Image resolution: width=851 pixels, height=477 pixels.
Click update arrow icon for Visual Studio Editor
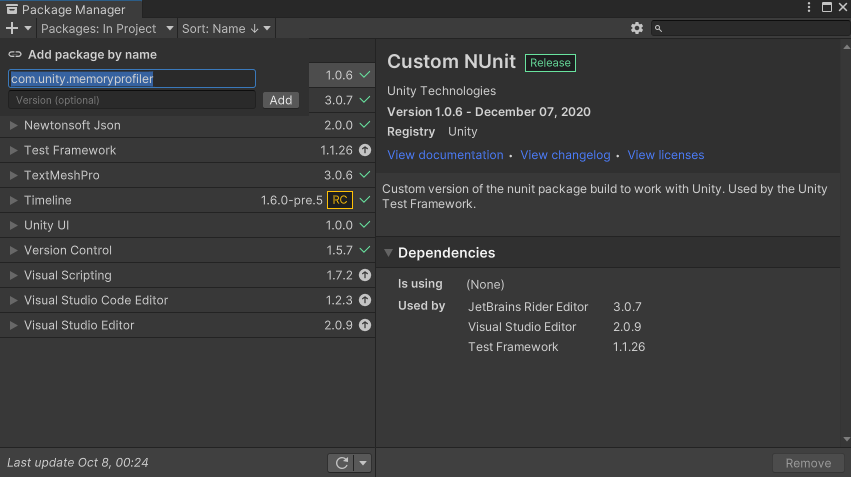coord(365,325)
